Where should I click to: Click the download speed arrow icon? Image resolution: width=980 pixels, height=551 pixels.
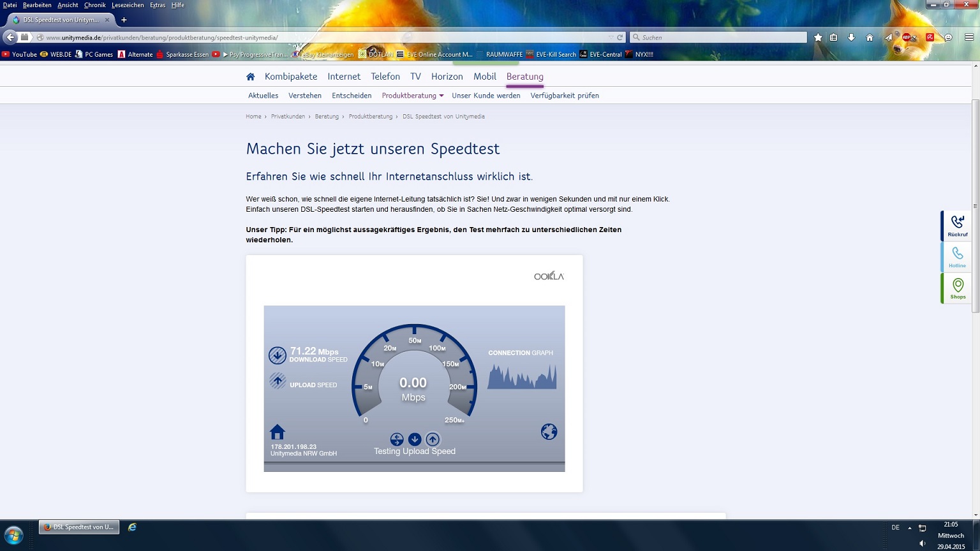pos(278,355)
